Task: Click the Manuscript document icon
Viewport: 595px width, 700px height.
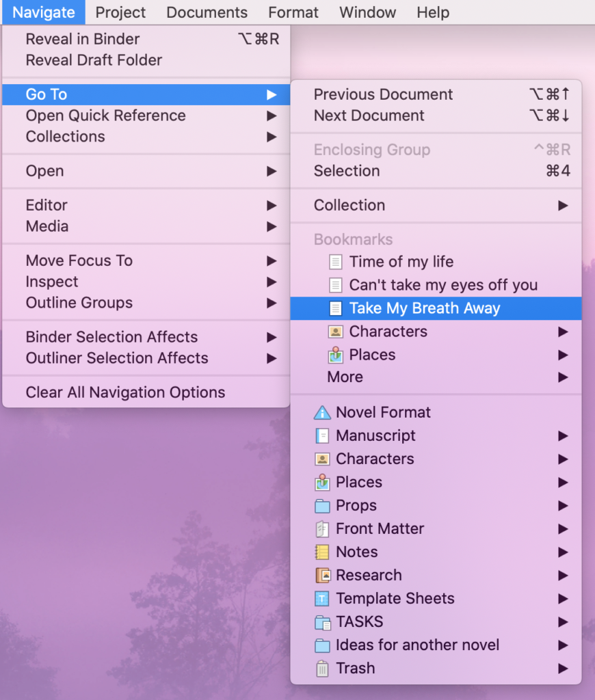Action: coord(321,435)
